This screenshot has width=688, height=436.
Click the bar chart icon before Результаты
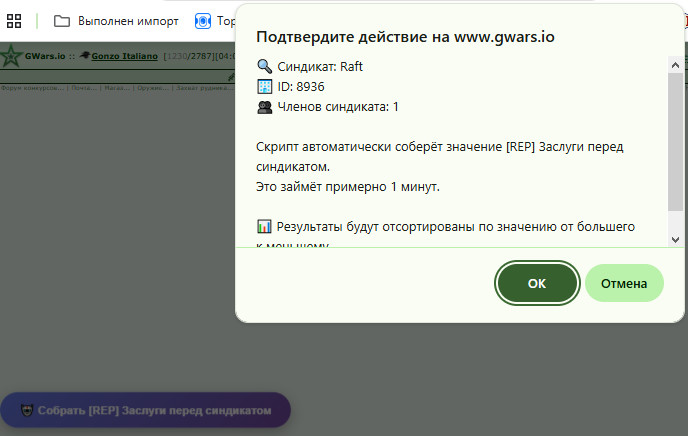pos(264,227)
